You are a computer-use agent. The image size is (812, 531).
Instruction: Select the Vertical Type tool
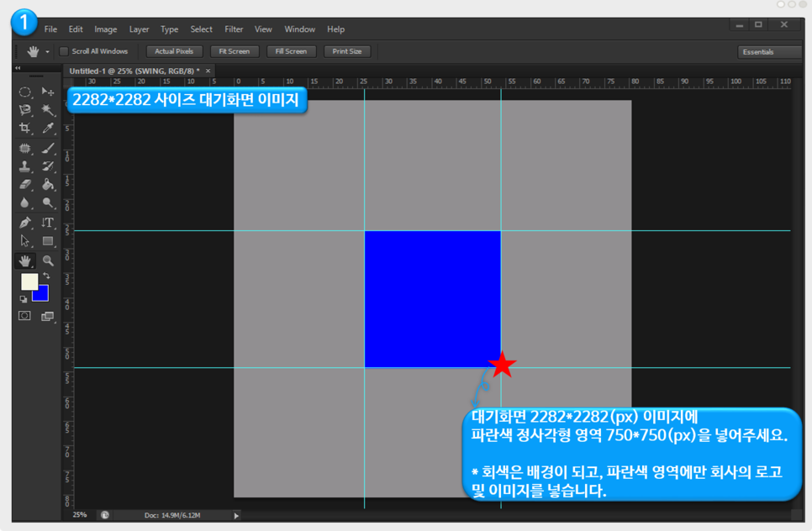tap(48, 223)
